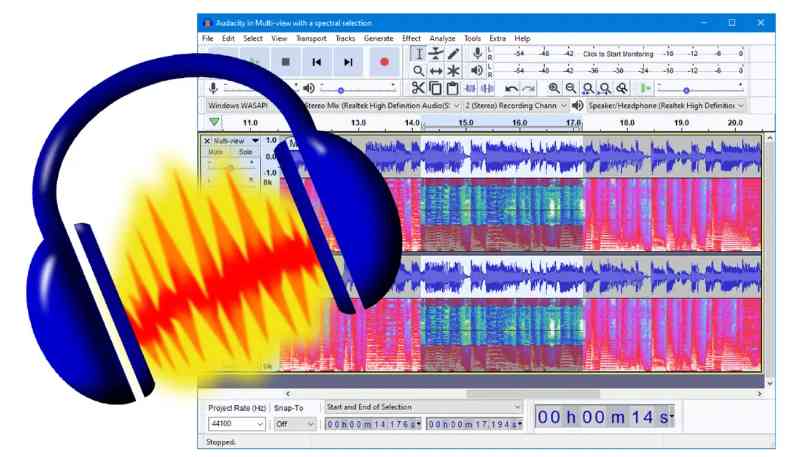
Task: Open the Extra menu
Action: coord(497,38)
